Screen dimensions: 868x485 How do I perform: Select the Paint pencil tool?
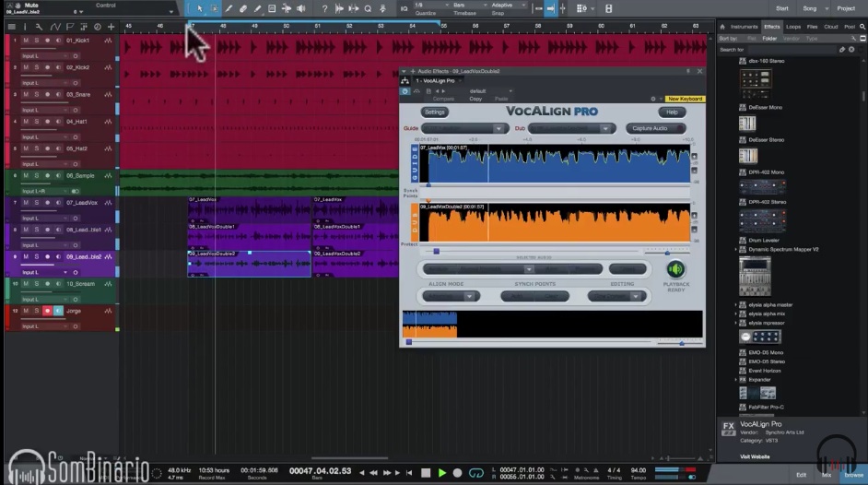click(257, 8)
